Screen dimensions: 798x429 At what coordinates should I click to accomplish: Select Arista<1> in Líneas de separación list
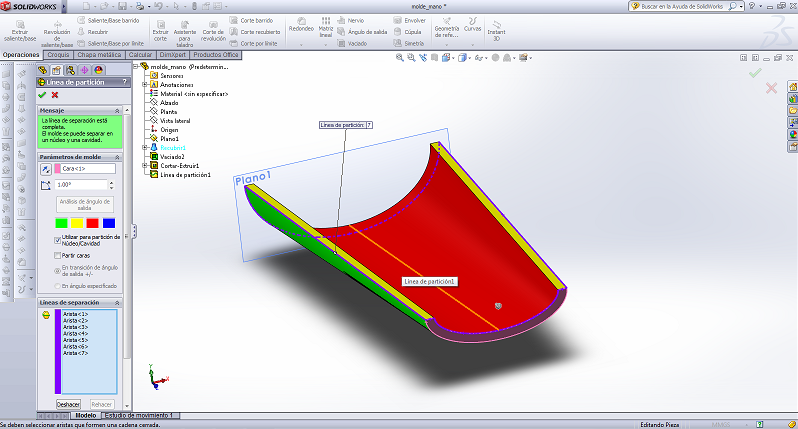click(x=75, y=314)
